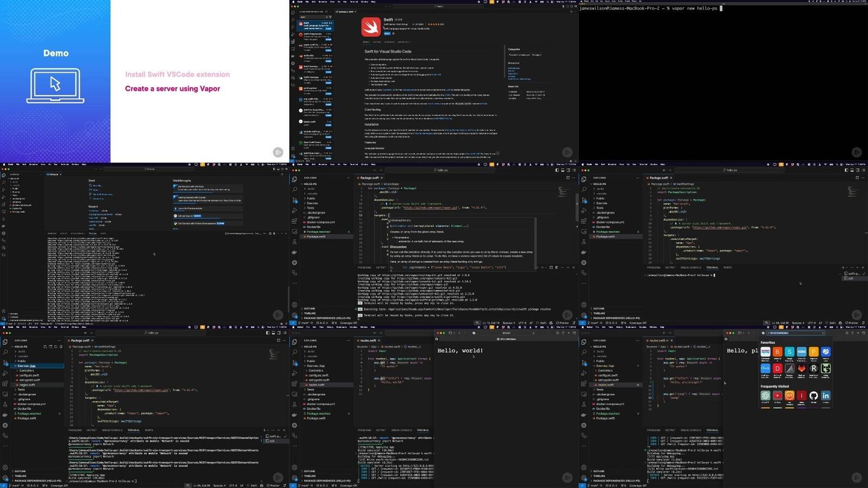Switch to PROBLEMS tab in tooltip frame
868x488 pixels.
point(364,268)
